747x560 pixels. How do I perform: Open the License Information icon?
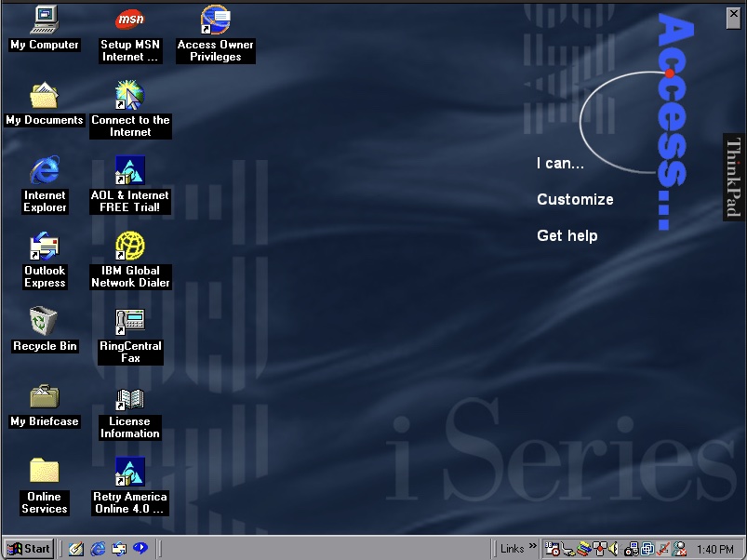[129, 398]
